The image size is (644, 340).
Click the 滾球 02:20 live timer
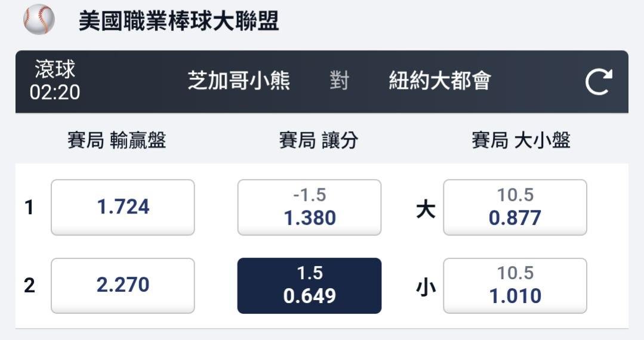coord(55,82)
